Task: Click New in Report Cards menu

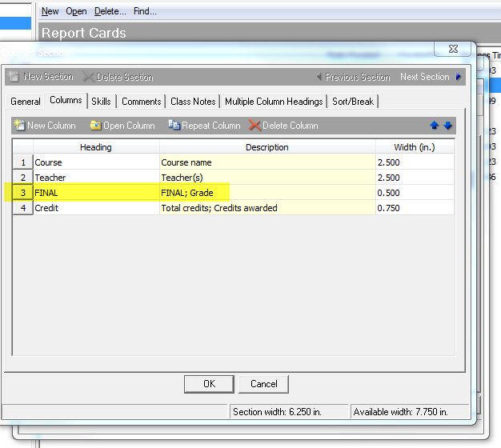Action: click(x=50, y=11)
